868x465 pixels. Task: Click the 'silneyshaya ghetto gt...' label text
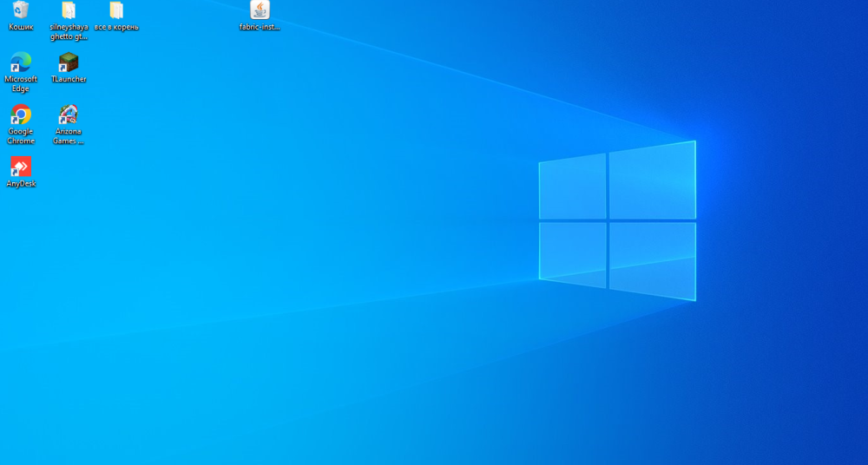point(69,31)
